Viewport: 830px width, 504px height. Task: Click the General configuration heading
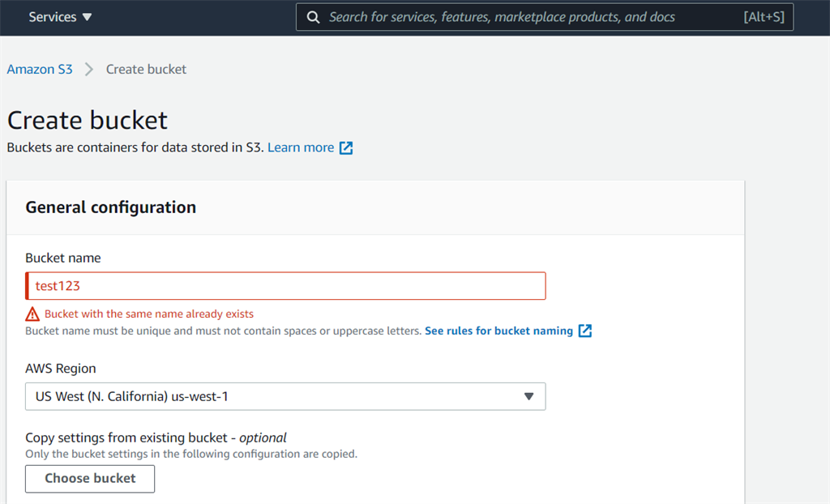(x=110, y=207)
